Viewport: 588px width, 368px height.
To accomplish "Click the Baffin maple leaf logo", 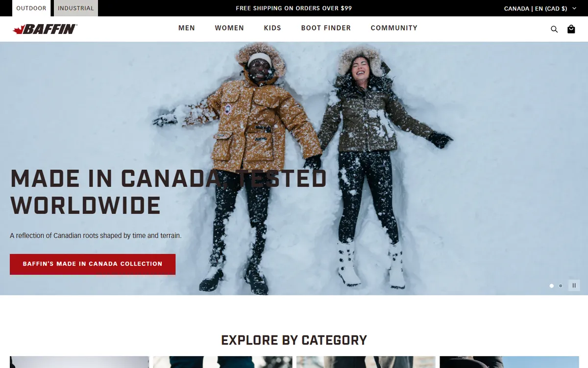I will coord(45,29).
